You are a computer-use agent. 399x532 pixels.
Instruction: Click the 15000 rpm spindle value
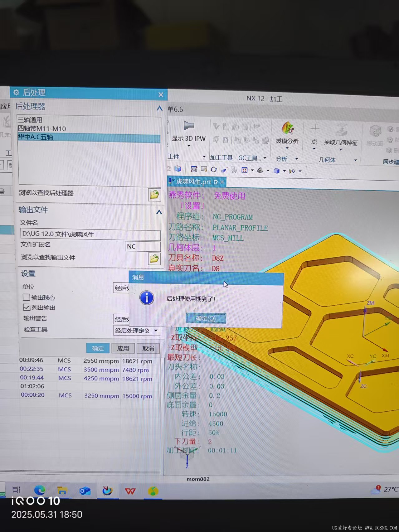point(137,396)
